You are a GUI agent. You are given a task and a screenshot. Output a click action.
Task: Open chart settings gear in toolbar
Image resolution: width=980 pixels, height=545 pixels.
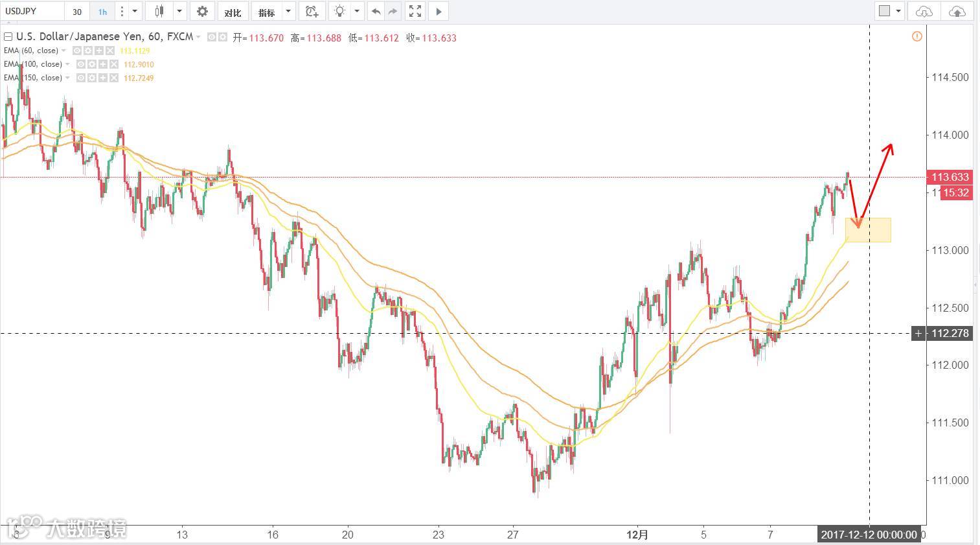[x=202, y=11]
